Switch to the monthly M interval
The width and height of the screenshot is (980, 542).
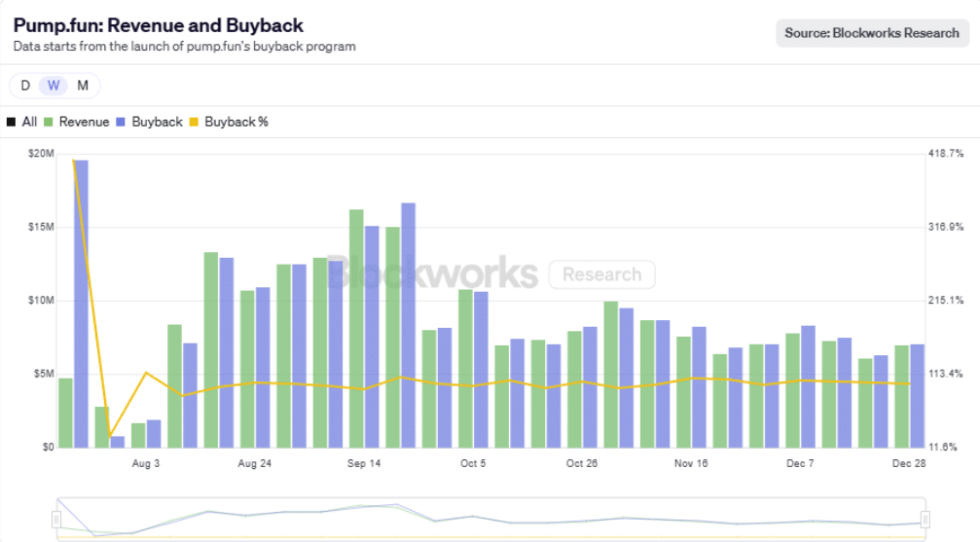(83, 86)
